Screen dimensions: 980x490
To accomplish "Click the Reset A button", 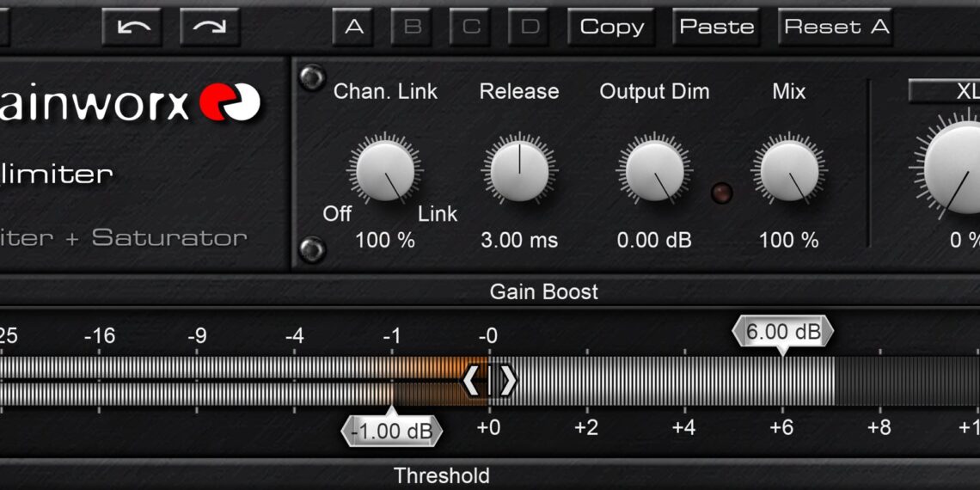I will (836, 27).
